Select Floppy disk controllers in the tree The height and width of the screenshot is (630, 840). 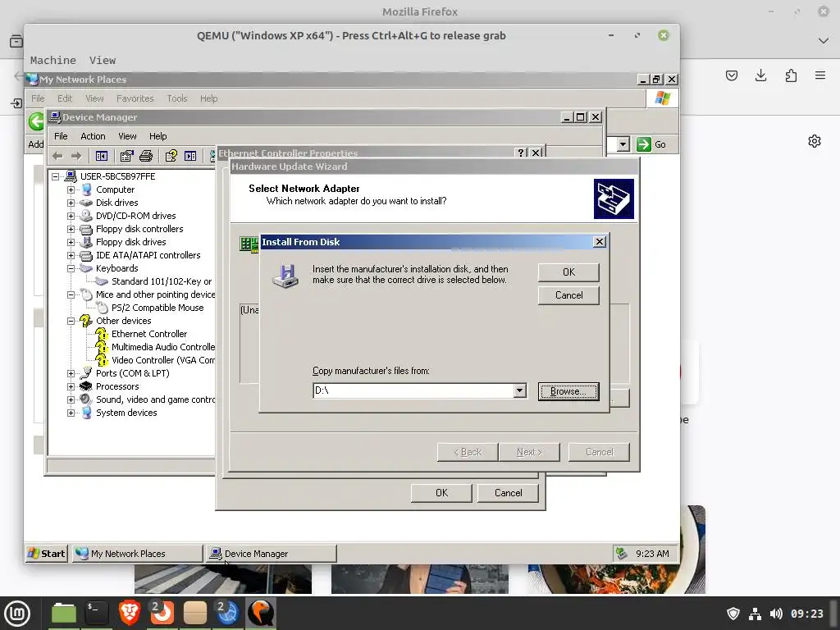click(139, 229)
